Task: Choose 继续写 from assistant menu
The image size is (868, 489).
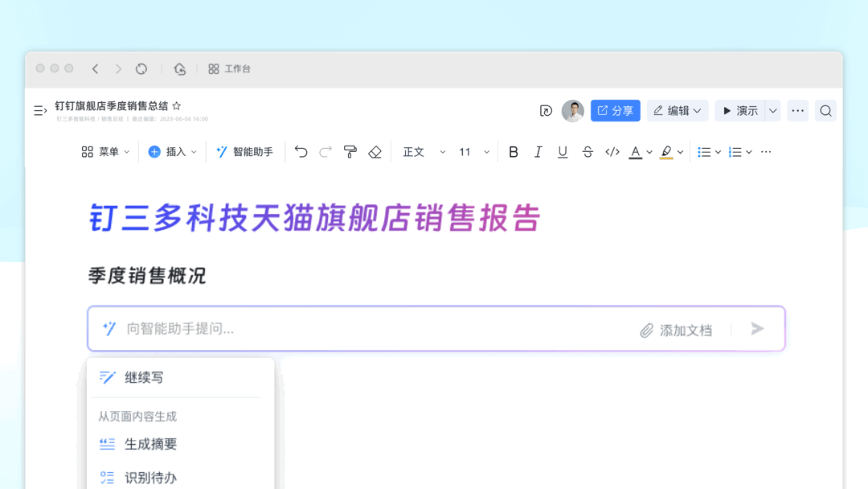Action: pyautogui.click(x=144, y=377)
